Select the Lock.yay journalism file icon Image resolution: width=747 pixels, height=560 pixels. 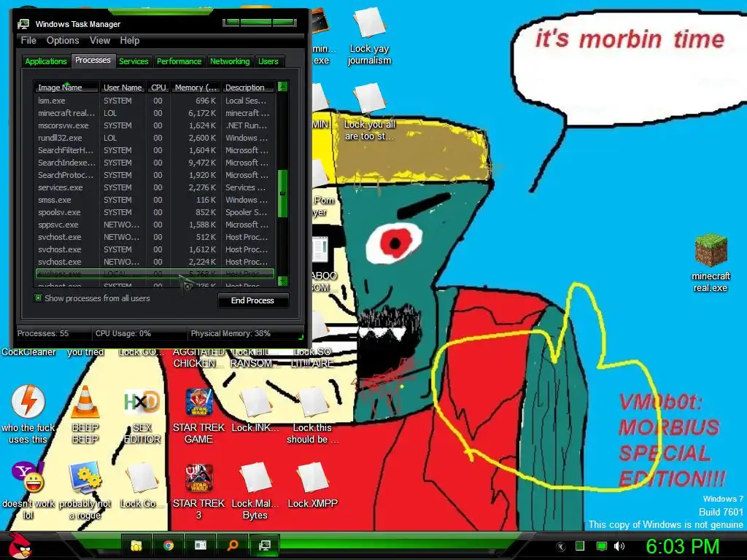pyautogui.click(x=369, y=36)
